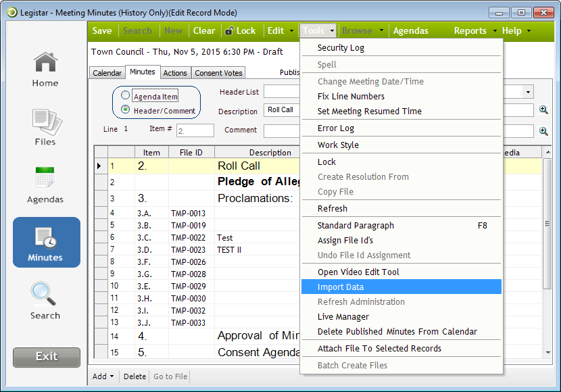Viewport: 561px width, 392px height.
Task: Click the Exit button
Action: 47,357
